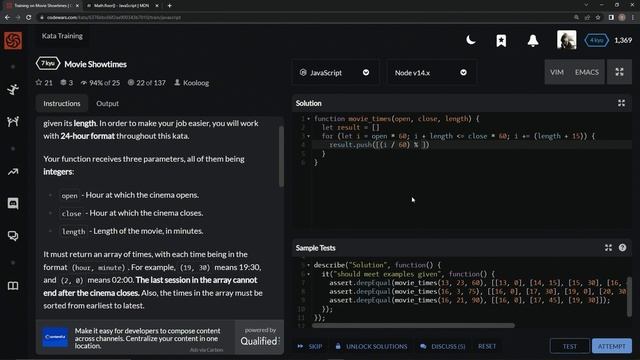Switch to the Output tab
640x360 pixels.
[x=107, y=104]
